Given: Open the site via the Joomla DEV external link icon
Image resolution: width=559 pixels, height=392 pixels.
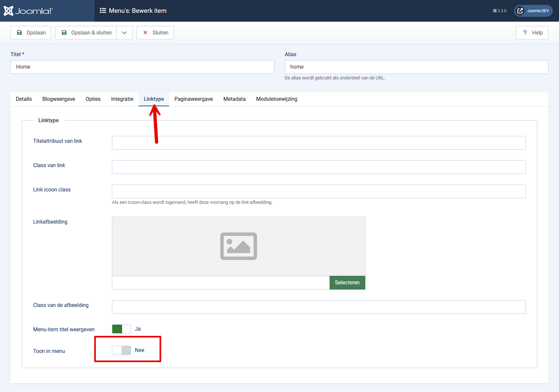Looking at the screenshot, I should (520, 11).
